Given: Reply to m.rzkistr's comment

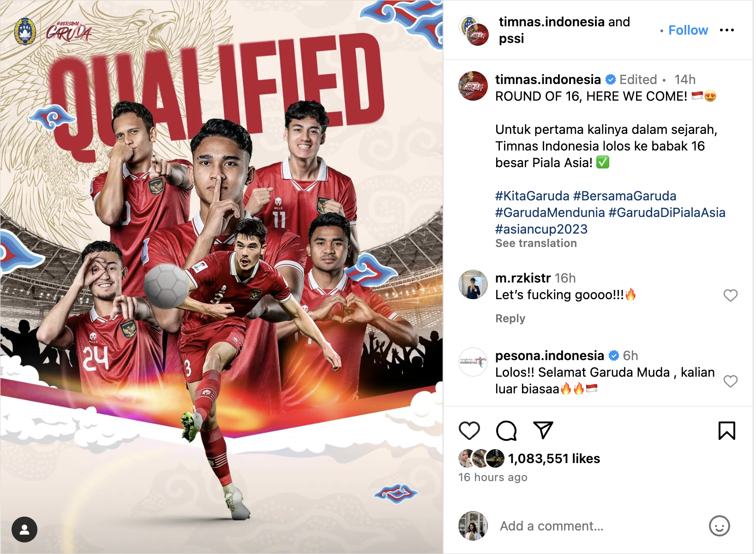Looking at the screenshot, I should click(x=510, y=319).
